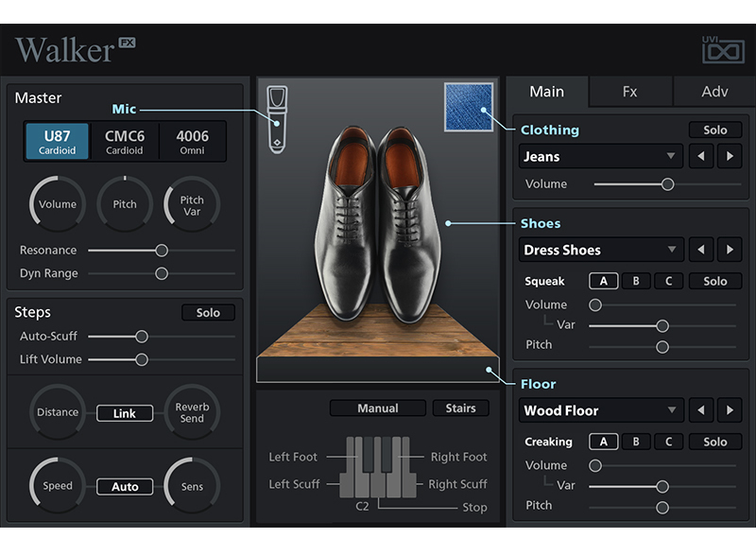Toggle Solo for Clothing
Viewport: 756px width, 556px height.
click(x=715, y=130)
